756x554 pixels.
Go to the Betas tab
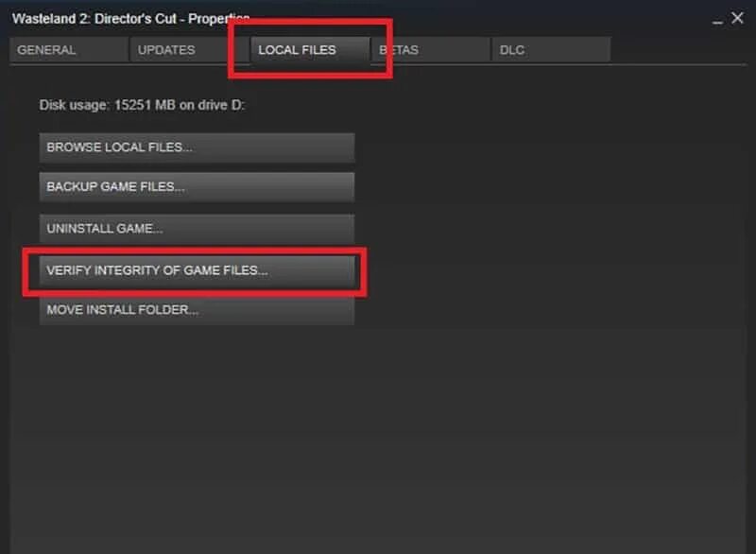pyautogui.click(x=431, y=50)
